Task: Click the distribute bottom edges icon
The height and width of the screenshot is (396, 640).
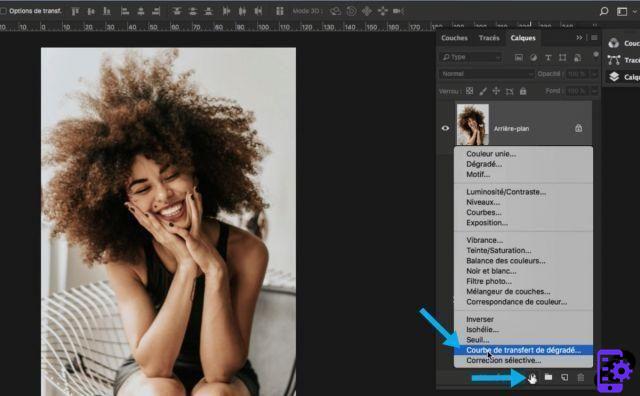Action: (x=209, y=11)
